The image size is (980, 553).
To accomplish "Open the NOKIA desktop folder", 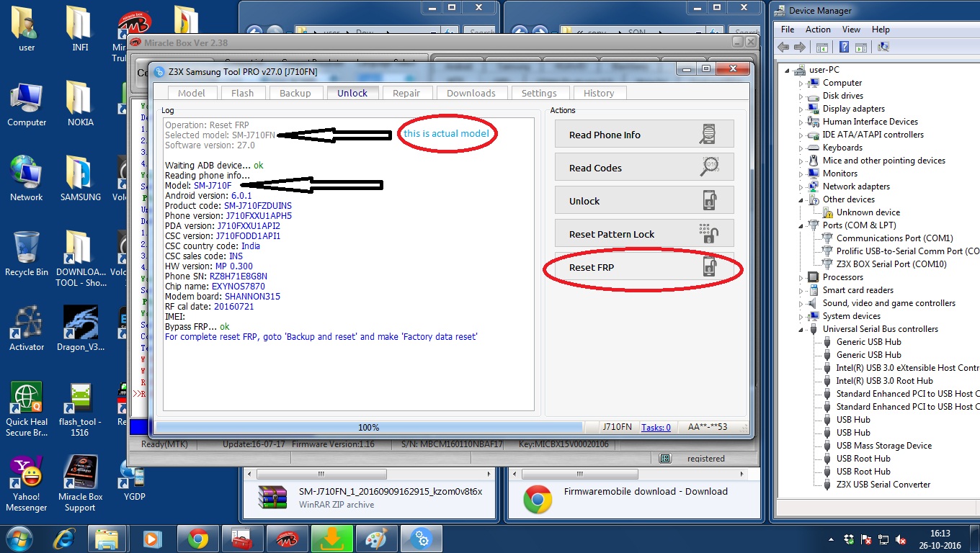I will click(x=81, y=103).
